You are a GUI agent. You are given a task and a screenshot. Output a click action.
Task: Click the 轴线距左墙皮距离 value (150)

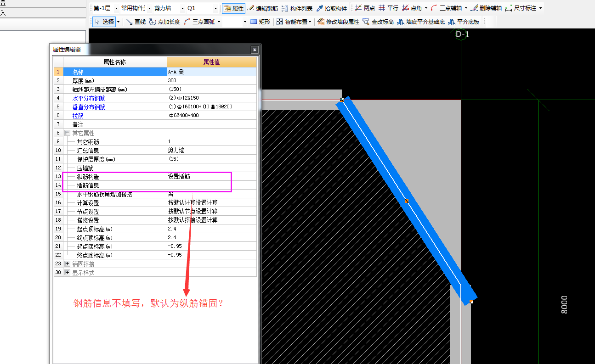(x=211, y=89)
